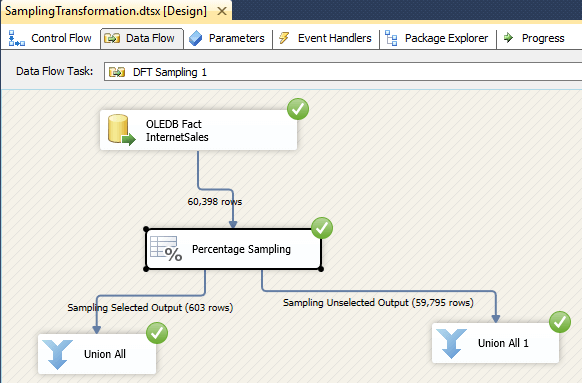Click the checkmark on Union All 1
Viewport: 582px width, 383px height.
click(x=560, y=322)
